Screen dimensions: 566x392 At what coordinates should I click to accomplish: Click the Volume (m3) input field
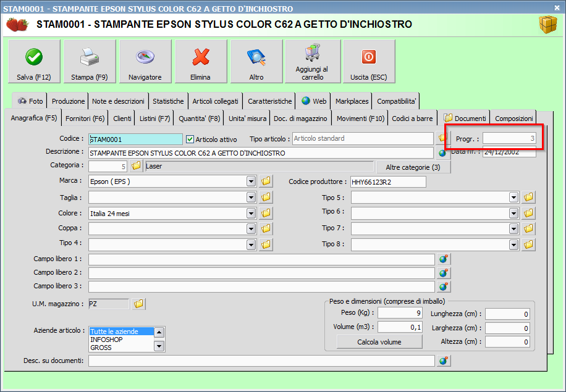click(400, 327)
